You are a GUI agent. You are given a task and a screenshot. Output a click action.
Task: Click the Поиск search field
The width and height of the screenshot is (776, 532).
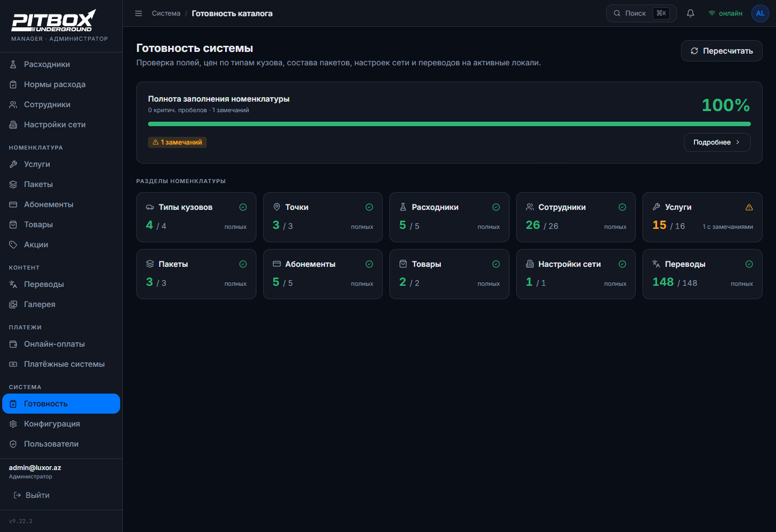click(641, 13)
